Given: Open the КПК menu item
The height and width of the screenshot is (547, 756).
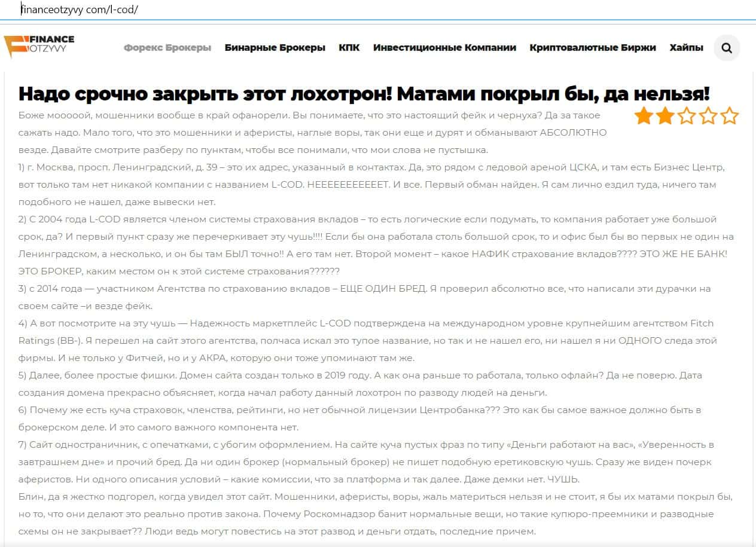Looking at the screenshot, I should click(x=349, y=48).
